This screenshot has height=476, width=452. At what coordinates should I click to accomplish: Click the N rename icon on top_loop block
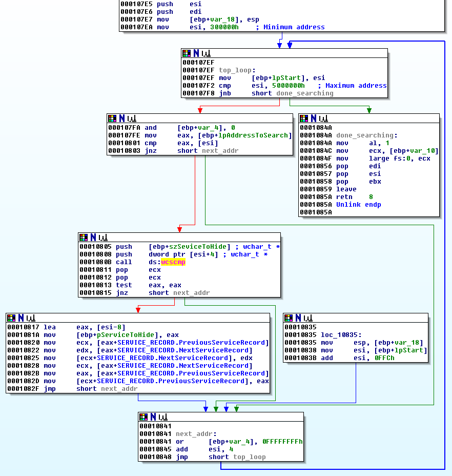tap(196, 53)
